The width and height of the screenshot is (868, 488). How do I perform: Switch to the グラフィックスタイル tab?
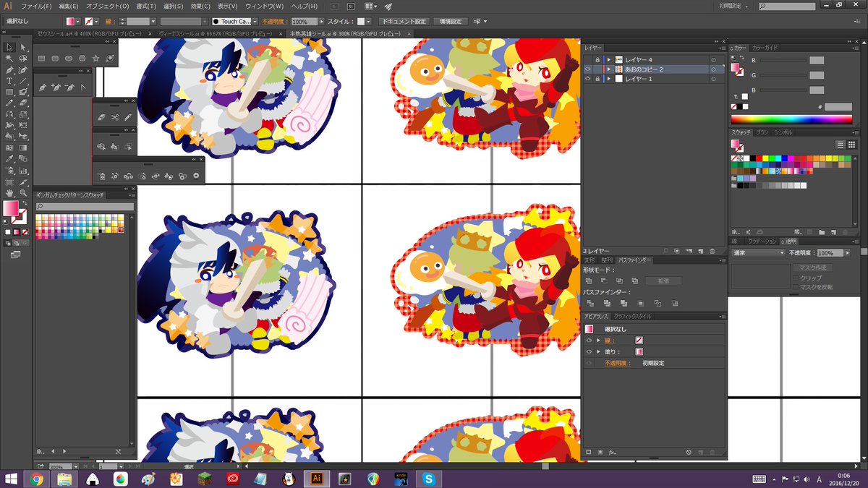tap(632, 317)
